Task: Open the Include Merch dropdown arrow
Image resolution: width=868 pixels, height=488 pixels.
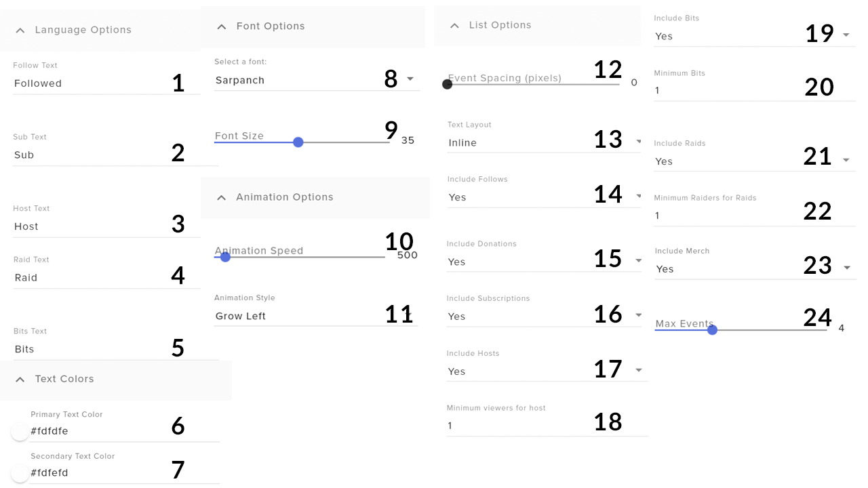Action: point(846,268)
